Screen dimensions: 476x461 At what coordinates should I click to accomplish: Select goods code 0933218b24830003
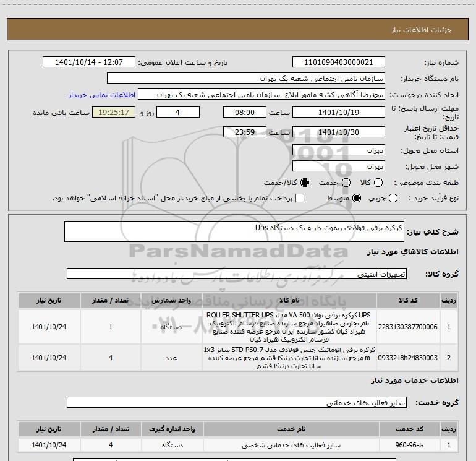coord(408,358)
